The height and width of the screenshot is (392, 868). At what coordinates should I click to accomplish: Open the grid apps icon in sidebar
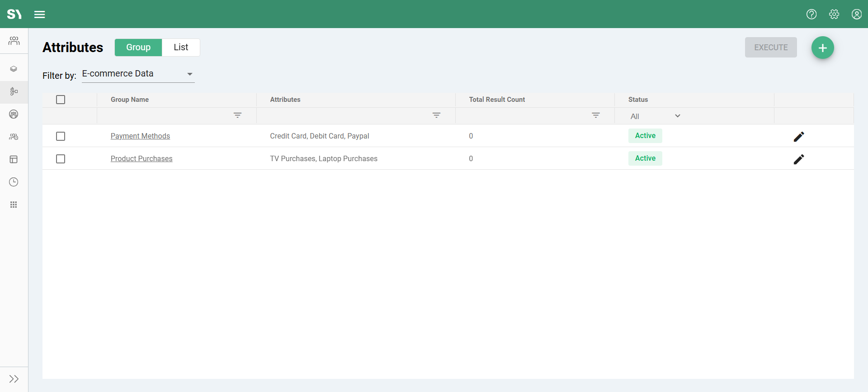pyautogui.click(x=14, y=205)
